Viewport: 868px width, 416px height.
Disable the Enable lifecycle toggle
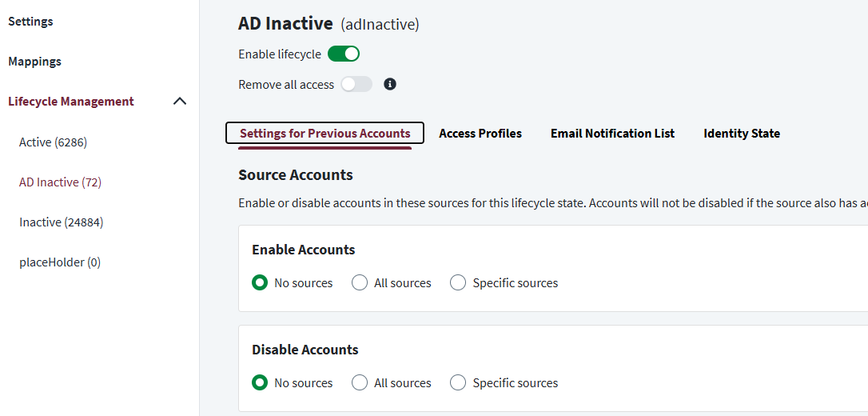(344, 54)
